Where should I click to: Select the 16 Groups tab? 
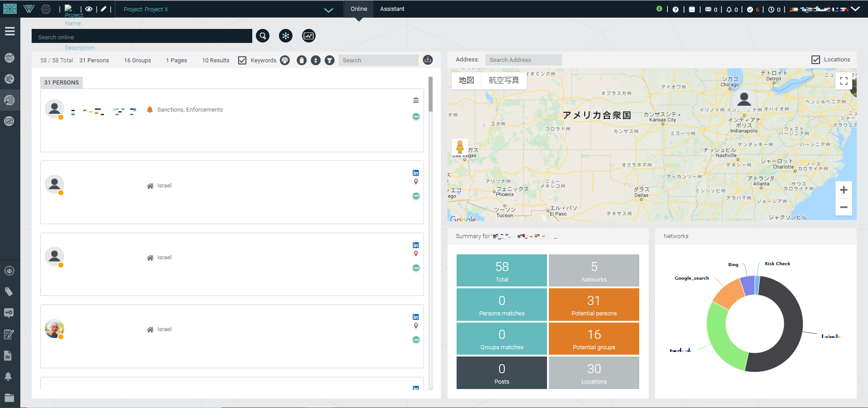click(137, 61)
